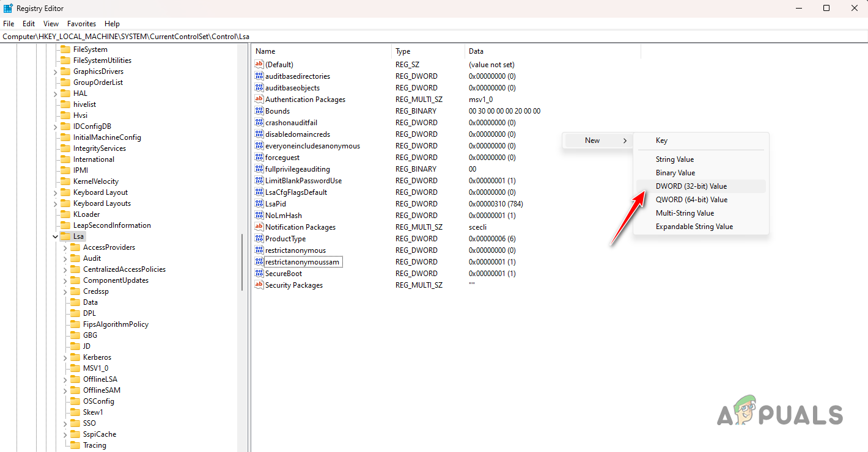868x452 pixels.
Task: Open the New submenu via its arrow
Action: tap(625, 140)
